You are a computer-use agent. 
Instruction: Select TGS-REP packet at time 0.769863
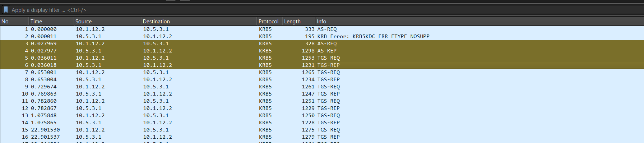pyautogui.click(x=322, y=94)
